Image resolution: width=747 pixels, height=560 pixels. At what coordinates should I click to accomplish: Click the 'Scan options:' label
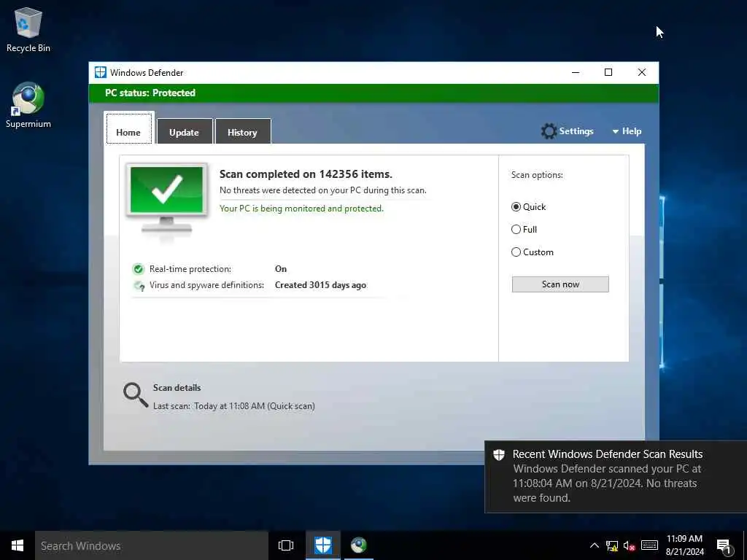pyautogui.click(x=537, y=175)
